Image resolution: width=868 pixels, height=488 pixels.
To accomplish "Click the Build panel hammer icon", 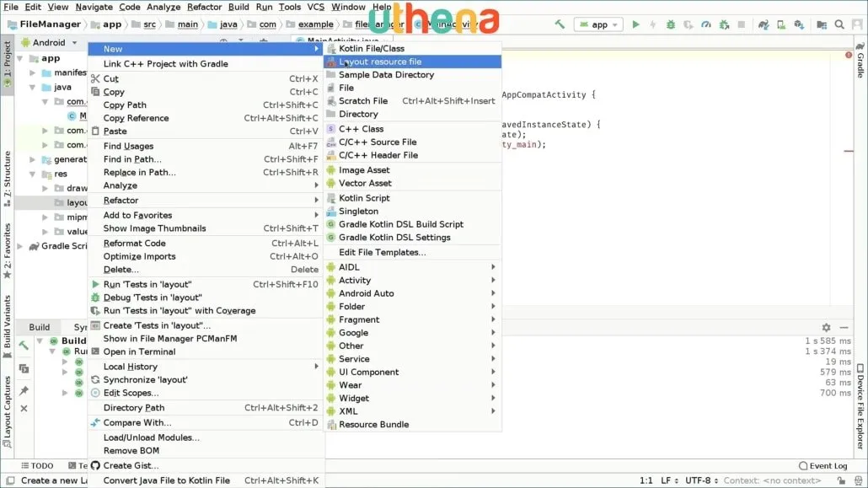I will [24, 346].
